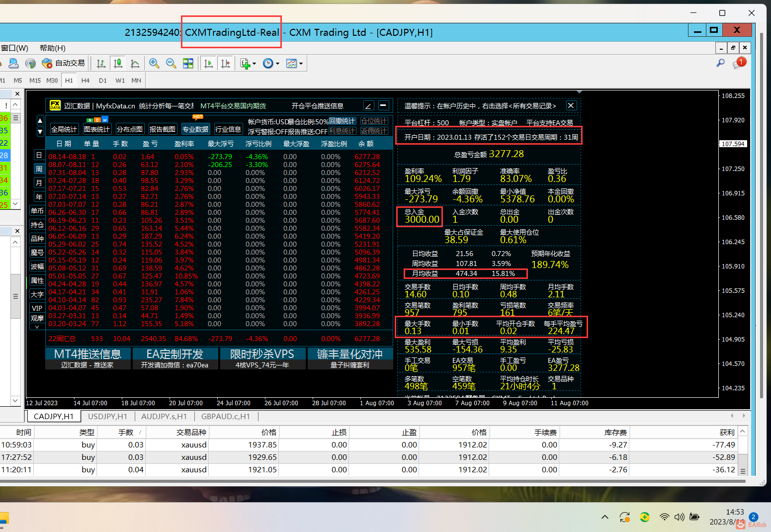Open 分布点图 distribution plot
This screenshot has height=532, width=771.
click(x=130, y=129)
